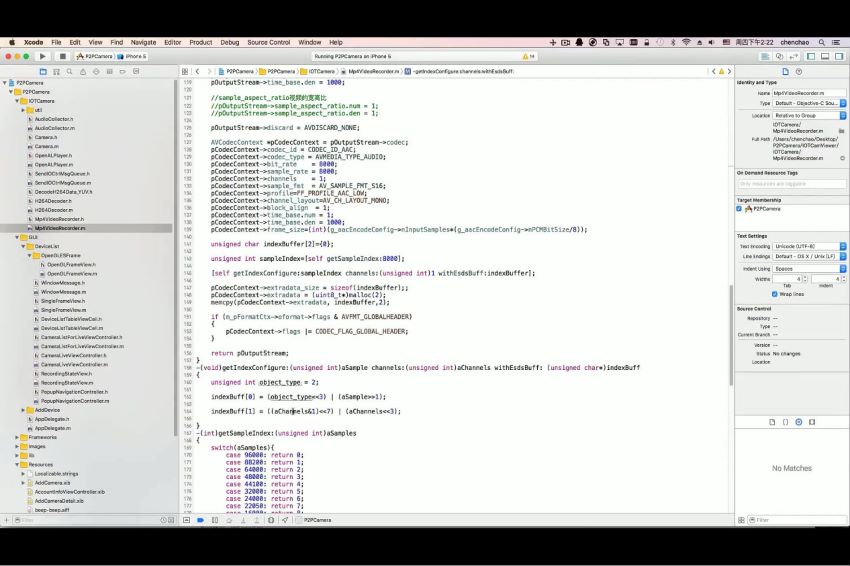Viewport: 850px width, 566px height.
Task: Show the Quick Help inspector
Action: pyautogui.click(x=799, y=72)
